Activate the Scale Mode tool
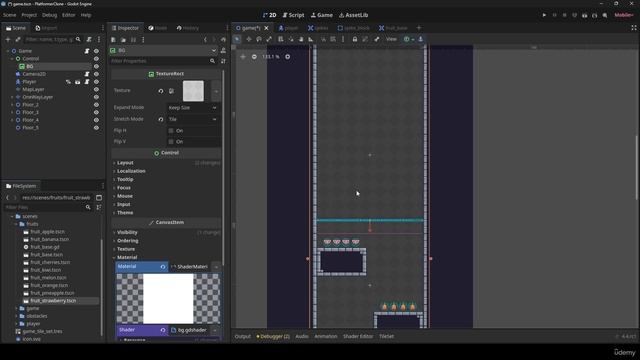 click(x=269, y=39)
